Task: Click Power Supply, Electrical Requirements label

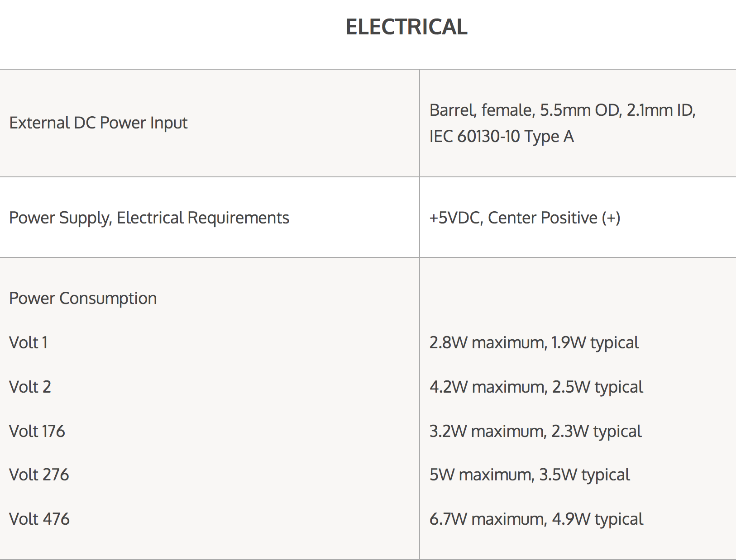Action: click(x=149, y=218)
